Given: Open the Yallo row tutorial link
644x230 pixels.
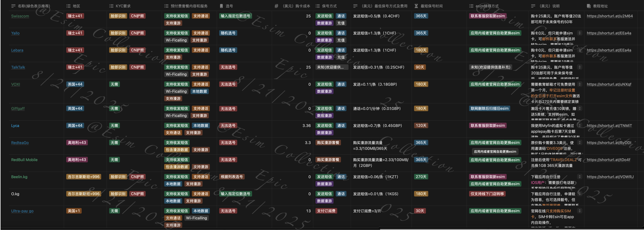Looking at the screenshot, I should [x=609, y=33].
